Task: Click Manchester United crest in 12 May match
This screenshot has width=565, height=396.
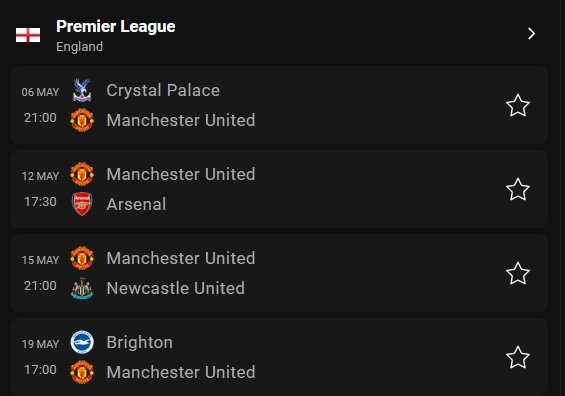Action: point(82,174)
